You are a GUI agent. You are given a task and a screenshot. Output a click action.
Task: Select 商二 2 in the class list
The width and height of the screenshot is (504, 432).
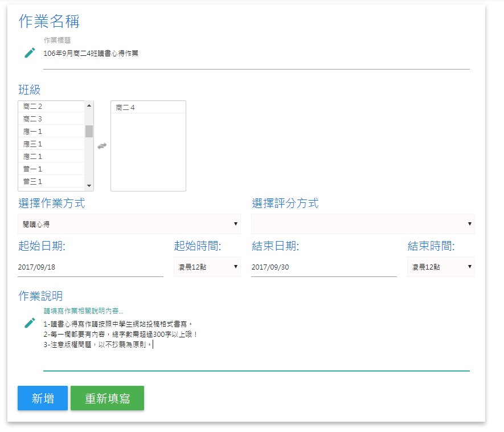coord(51,107)
